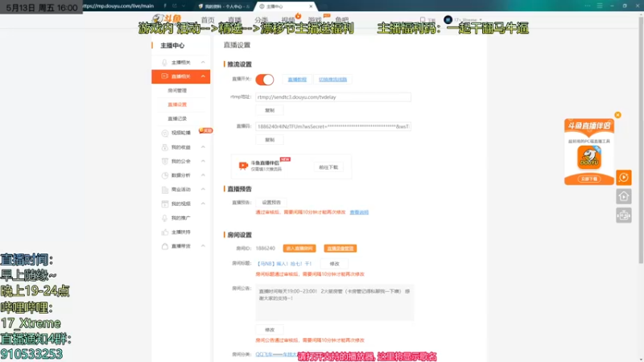Viewport: 644px width, 362px height.
Task: Click the 视频轮播 sidebar icon
Action: [x=165, y=133]
